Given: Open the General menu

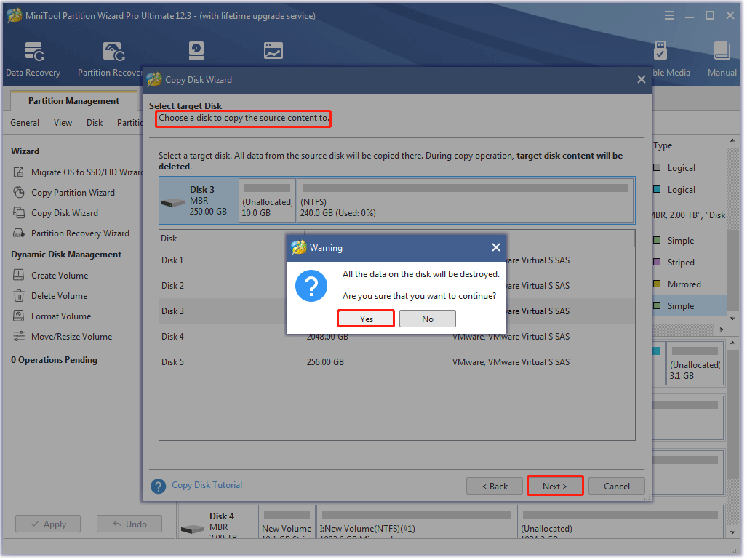Looking at the screenshot, I should 25,124.
